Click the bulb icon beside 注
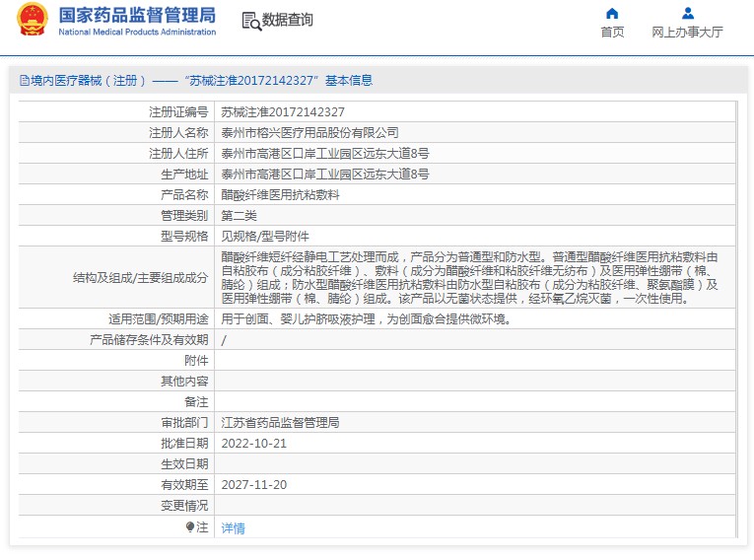The image size is (754, 560). pos(190,527)
